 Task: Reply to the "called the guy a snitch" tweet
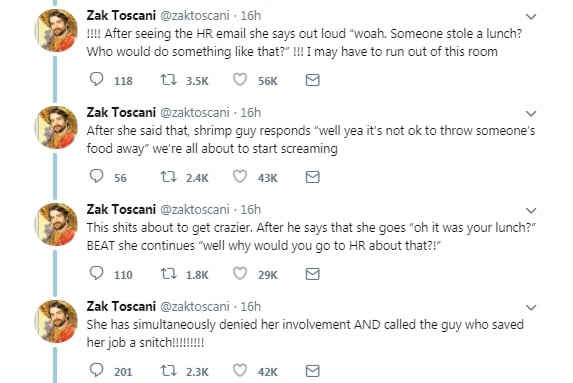tap(96, 370)
